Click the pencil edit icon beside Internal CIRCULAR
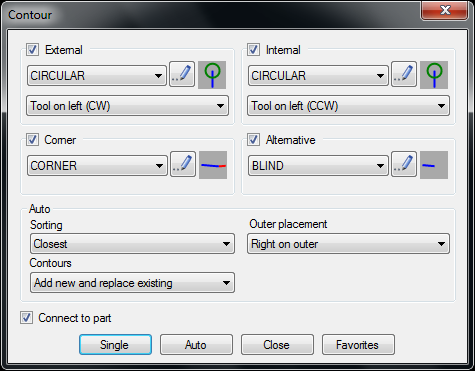Screen dimensions: 475x371 pyautogui.click(x=404, y=74)
